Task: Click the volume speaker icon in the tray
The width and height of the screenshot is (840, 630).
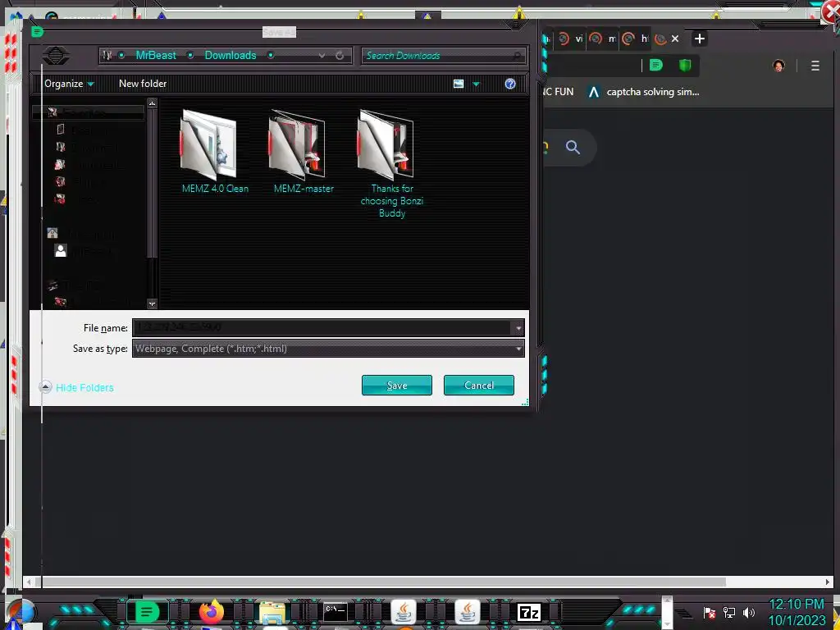Action: click(x=749, y=612)
